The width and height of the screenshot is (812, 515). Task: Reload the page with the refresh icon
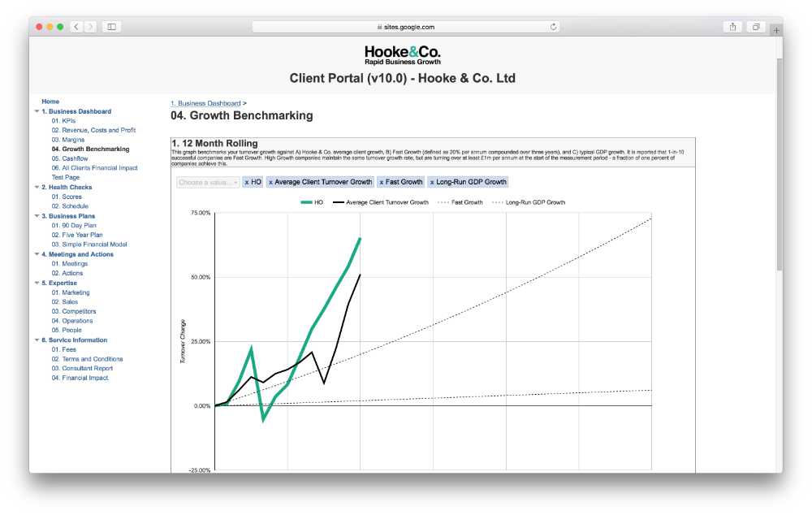pyautogui.click(x=553, y=27)
